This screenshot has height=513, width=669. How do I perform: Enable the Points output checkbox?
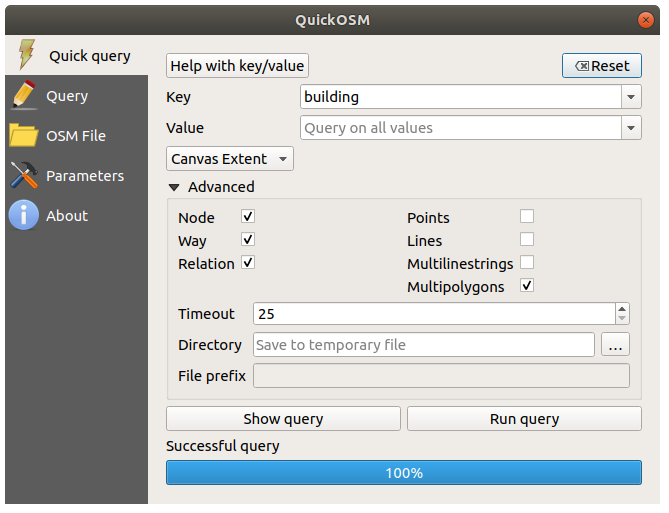(527, 217)
